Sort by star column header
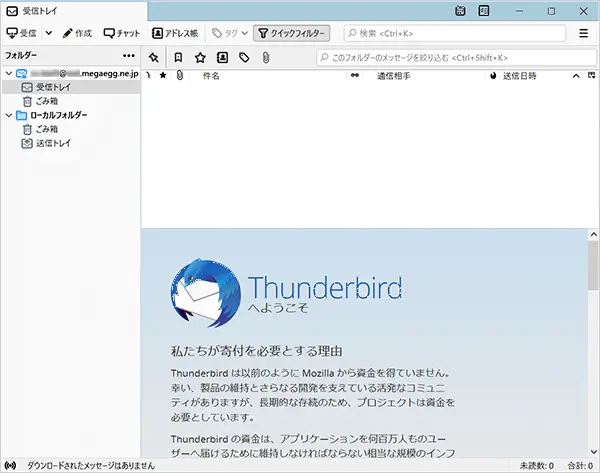 point(163,75)
